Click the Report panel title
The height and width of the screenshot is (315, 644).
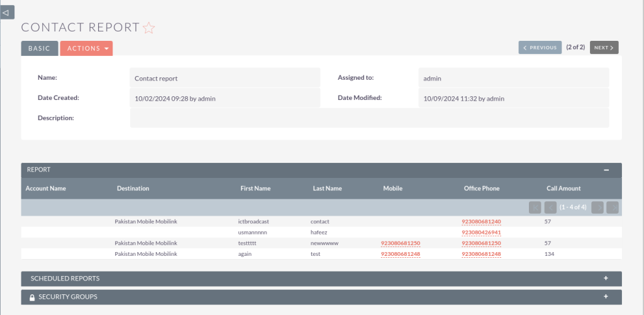point(38,170)
